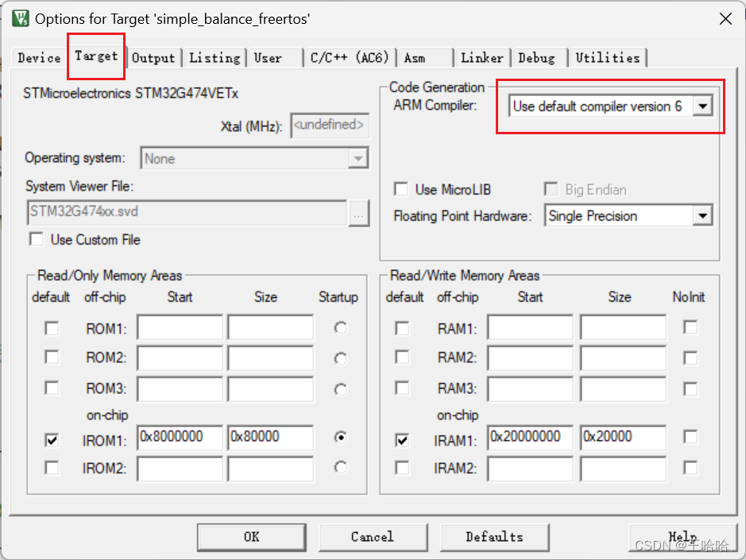Check the IRAM2 NoInit checkbox

click(x=690, y=468)
